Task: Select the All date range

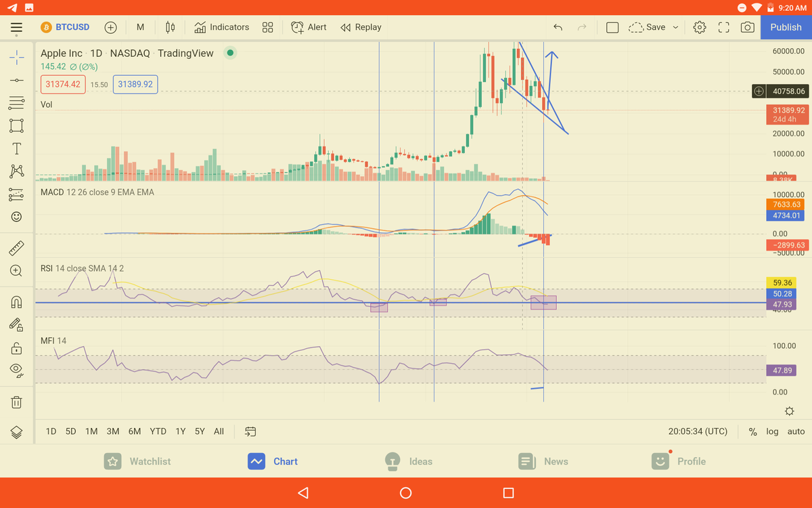Action: (x=219, y=431)
